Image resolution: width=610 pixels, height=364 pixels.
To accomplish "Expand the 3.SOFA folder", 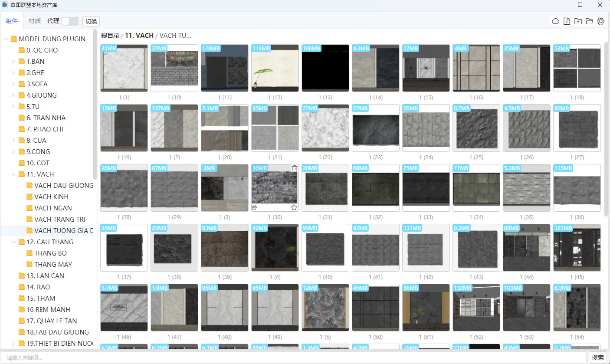I will pos(14,84).
